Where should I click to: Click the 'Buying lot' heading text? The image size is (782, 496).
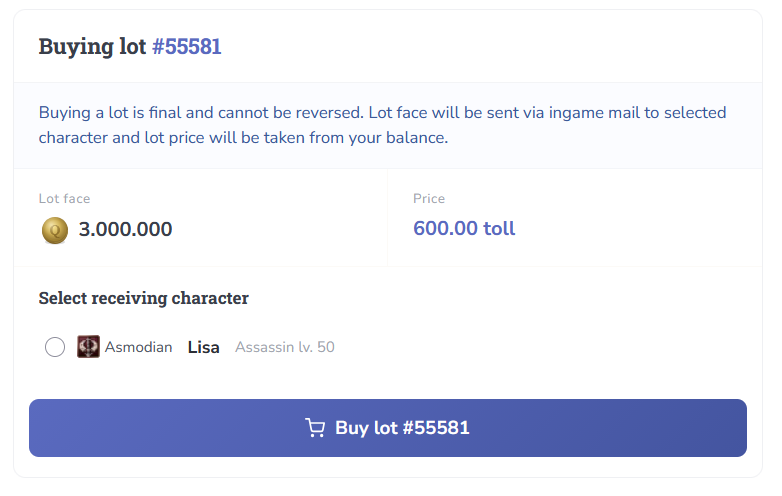(93, 46)
